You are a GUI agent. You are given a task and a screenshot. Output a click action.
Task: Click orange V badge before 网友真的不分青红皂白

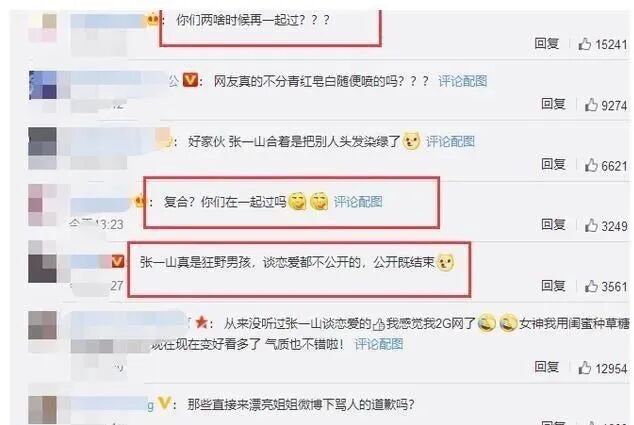pyautogui.click(x=190, y=80)
